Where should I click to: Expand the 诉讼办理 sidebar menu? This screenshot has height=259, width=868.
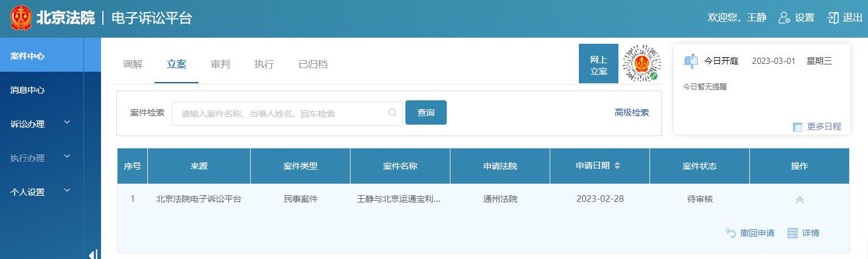[x=67, y=123]
